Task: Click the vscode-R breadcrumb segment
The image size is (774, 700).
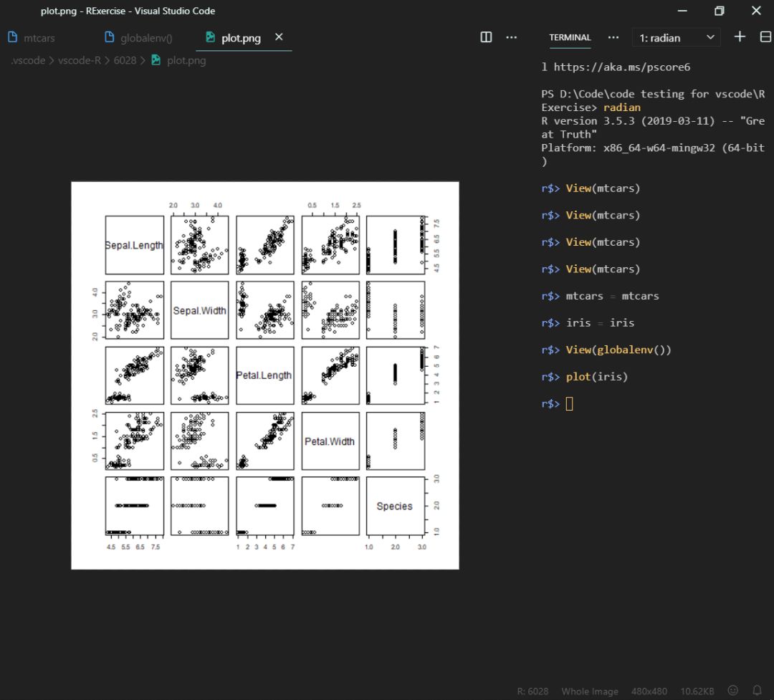Action: 80,60
